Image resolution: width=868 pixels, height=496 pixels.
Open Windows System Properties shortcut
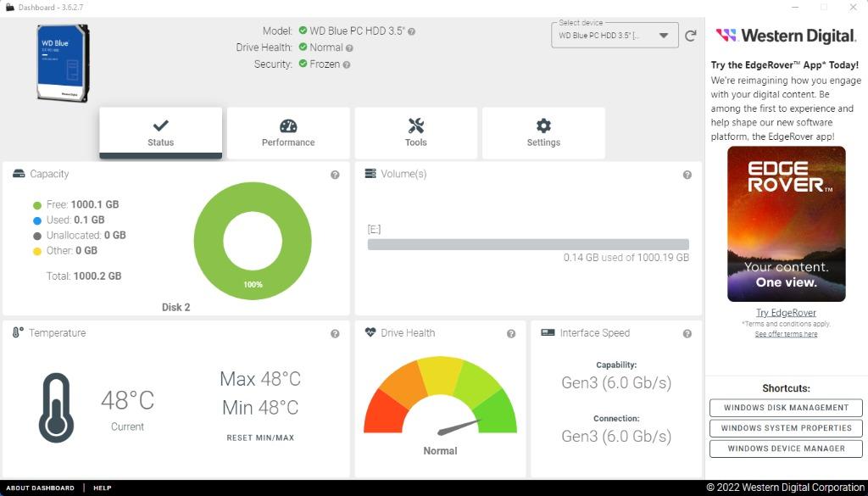coord(786,428)
